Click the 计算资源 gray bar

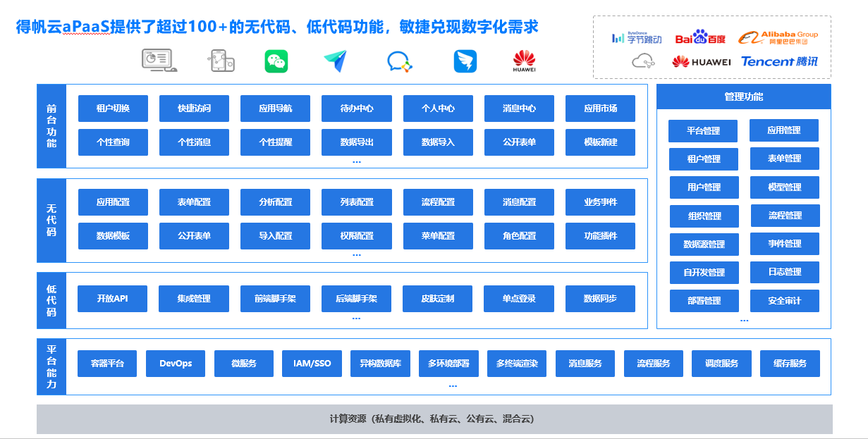[x=433, y=417]
